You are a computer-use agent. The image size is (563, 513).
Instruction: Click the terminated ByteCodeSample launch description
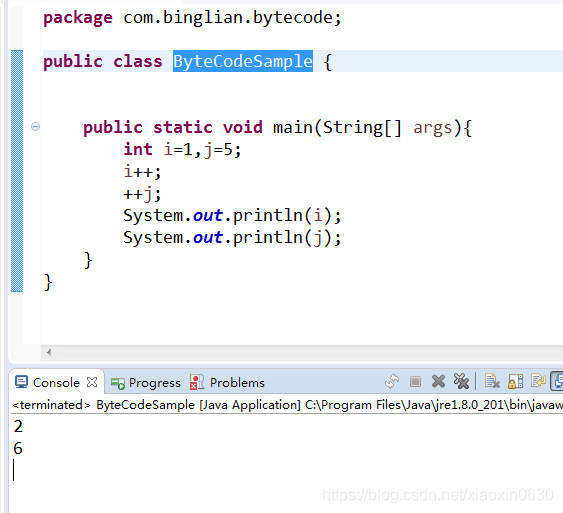287,405
